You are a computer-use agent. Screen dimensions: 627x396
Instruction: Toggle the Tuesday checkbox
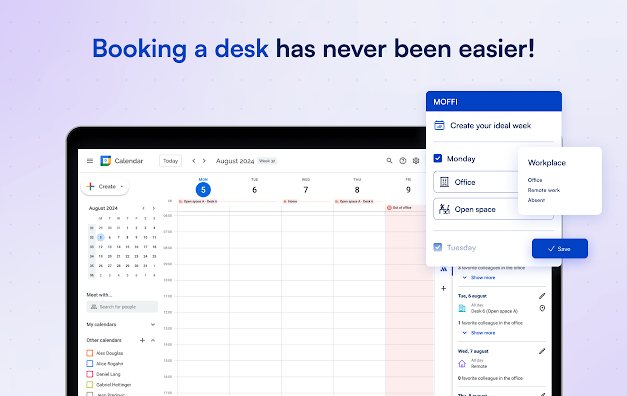(x=438, y=247)
